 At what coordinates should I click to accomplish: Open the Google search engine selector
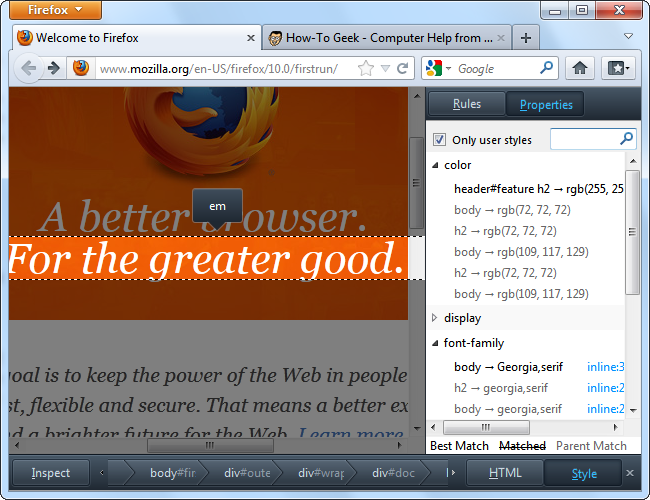click(x=438, y=68)
